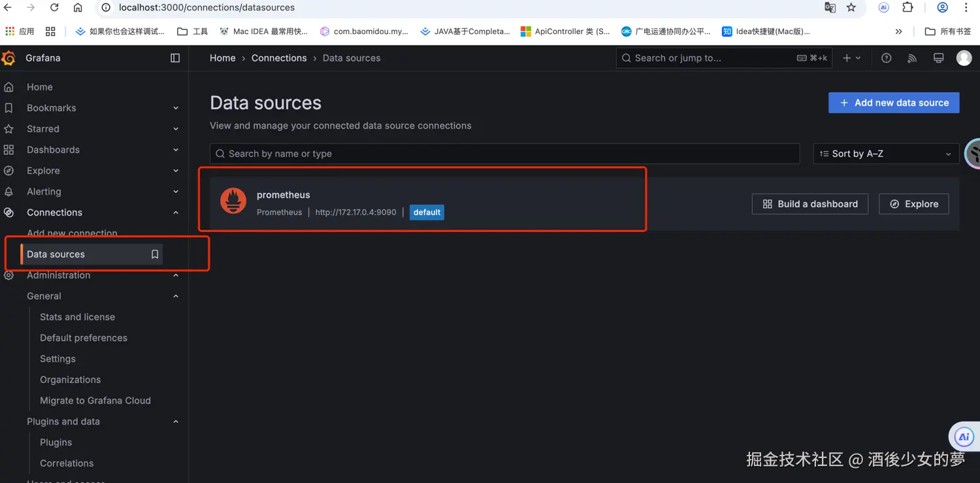Open the browser extensions puzzle icon

(908, 8)
